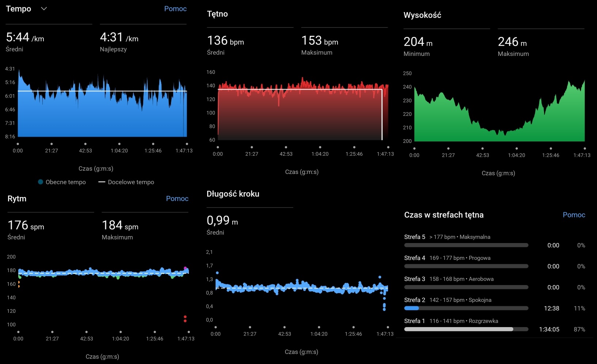Click the Strefa 3 Aerobowa zone bar
Viewport: 597px width, 364px height.
click(466, 287)
